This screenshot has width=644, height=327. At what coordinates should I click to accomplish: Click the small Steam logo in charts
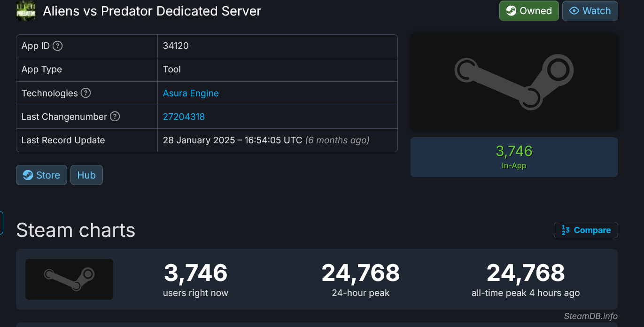click(x=69, y=279)
